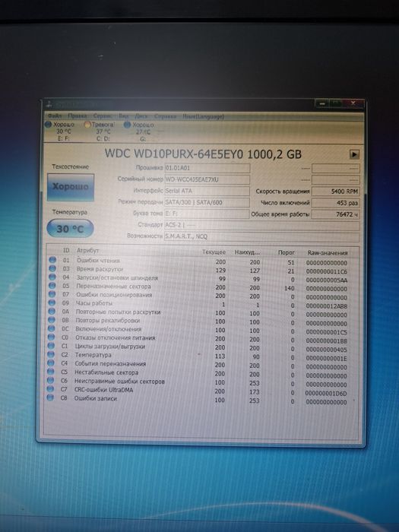
Task: Click the blue status icon of E: F: disk
Action: click(x=48, y=125)
